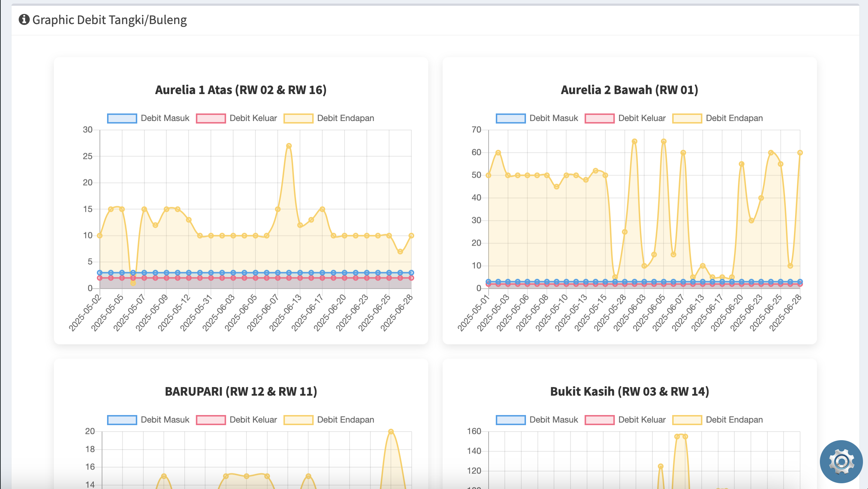This screenshot has width=868, height=489.
Task: Click the BARUPARI (RW 12 & RW 11) title
Action: (x=241, y=391)
